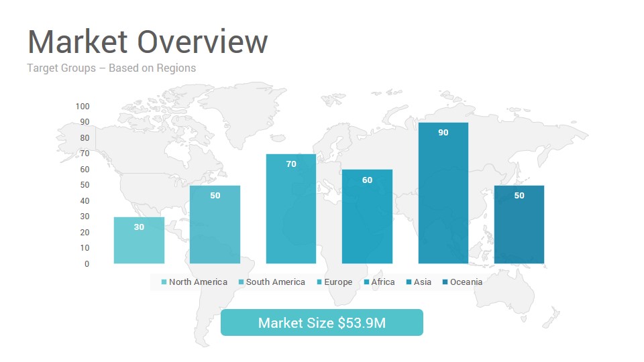Click the Oceania legend color swatch
Image resolution: width=644 pixels, height=362 pixels.
click(445, 282)
